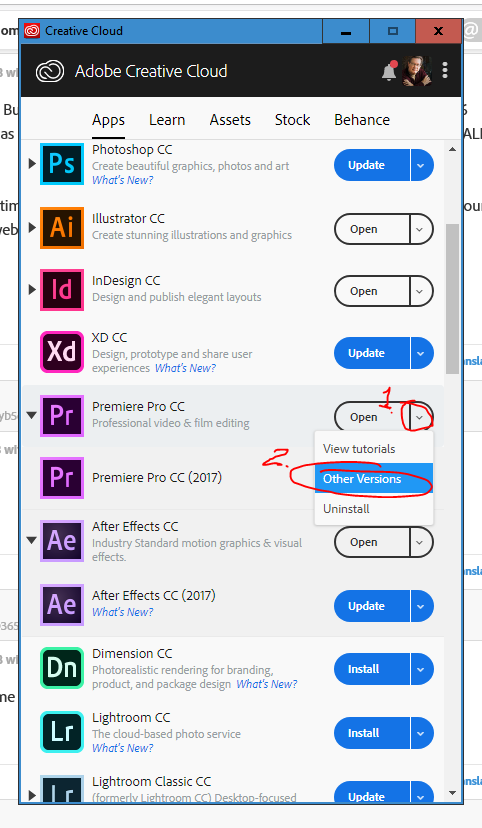This screenshot has width=482, height=828.
Task: Open dropdown arrow next to Illustrator Open
Action: tap(421, 229)
